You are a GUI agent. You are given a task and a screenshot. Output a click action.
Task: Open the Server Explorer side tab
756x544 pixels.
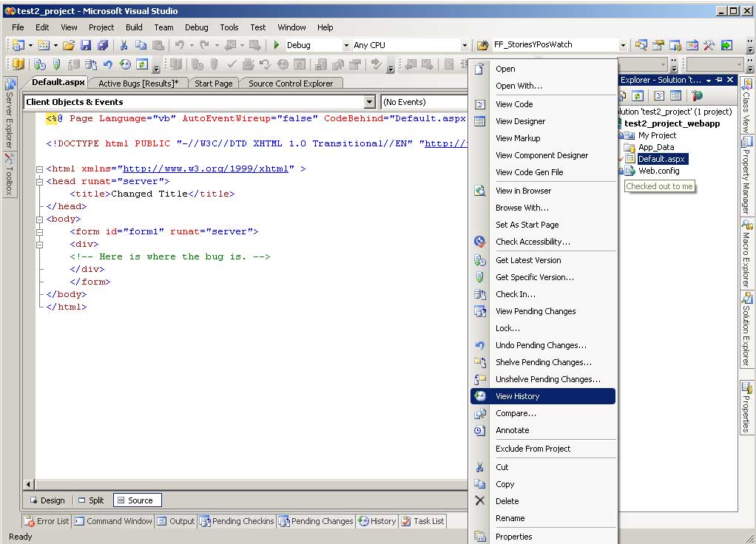pos(10,115)
